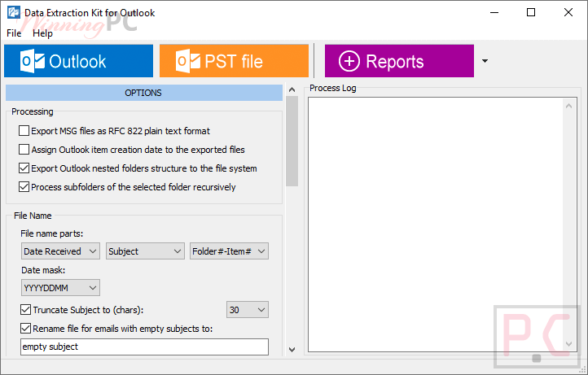The image size is (588, 375).
Task: Click the app icon in title bar
Action: pyautogui.click(x=14, y=12)
